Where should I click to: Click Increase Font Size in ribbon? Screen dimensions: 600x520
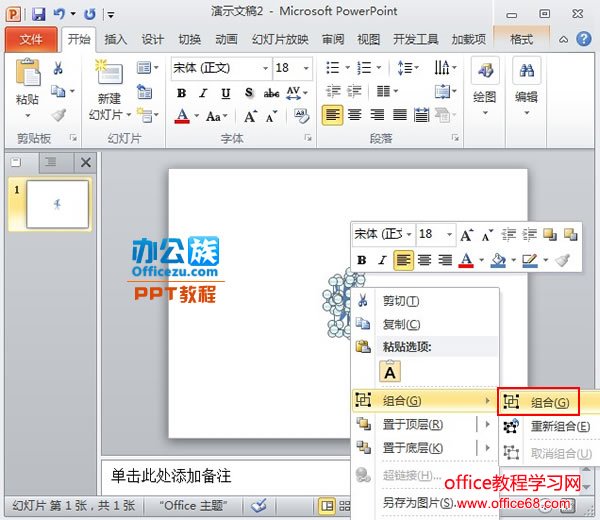(x=250, y=116)
